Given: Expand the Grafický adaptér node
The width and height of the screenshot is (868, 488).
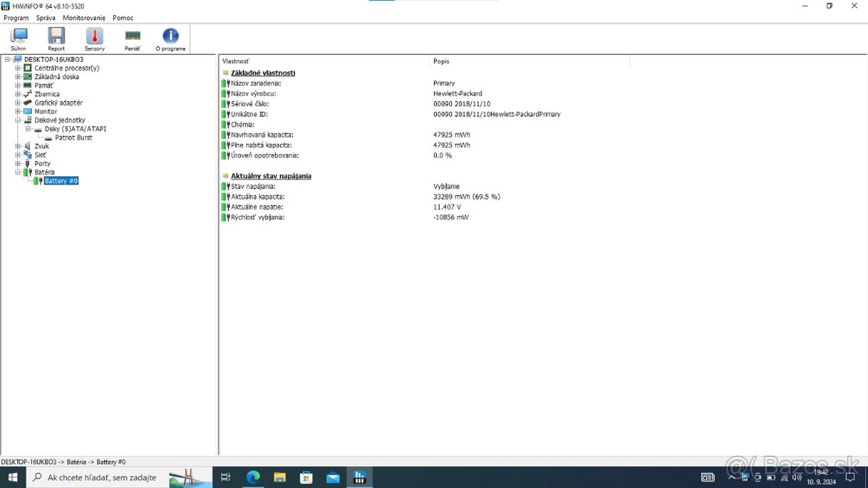Looking at the screenshot, I should 16,103.
